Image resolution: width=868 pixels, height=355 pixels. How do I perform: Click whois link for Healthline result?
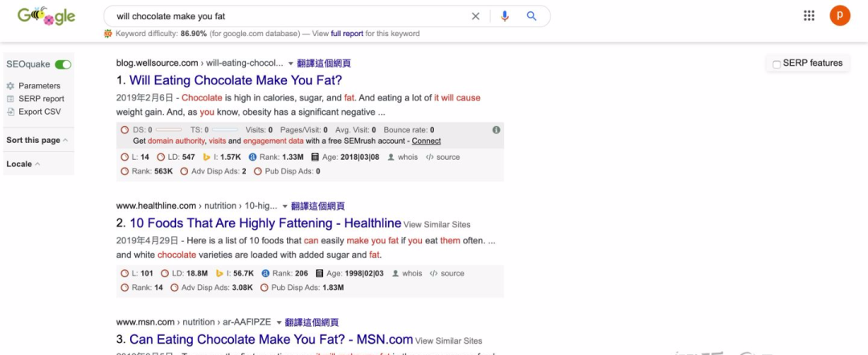[x=411, y=273]
